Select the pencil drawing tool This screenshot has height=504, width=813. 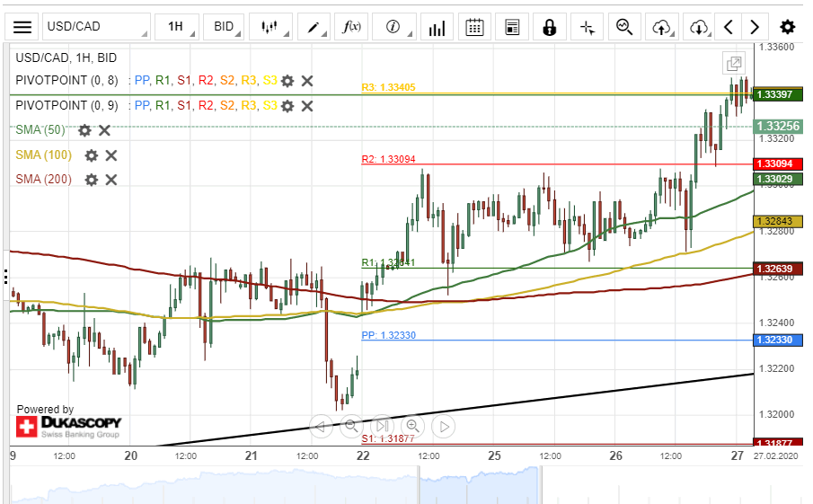pyautogui.click(x=314, y=27)
